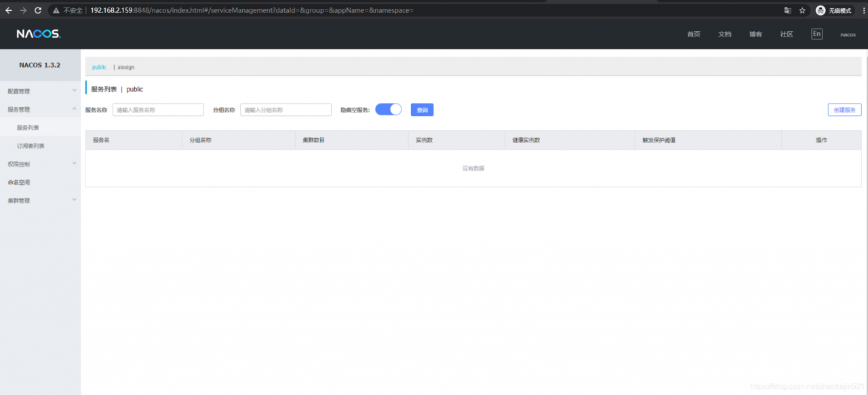Screen dimensions: 868x395
Task: Click the browser address bar URL
Action: 252,10
